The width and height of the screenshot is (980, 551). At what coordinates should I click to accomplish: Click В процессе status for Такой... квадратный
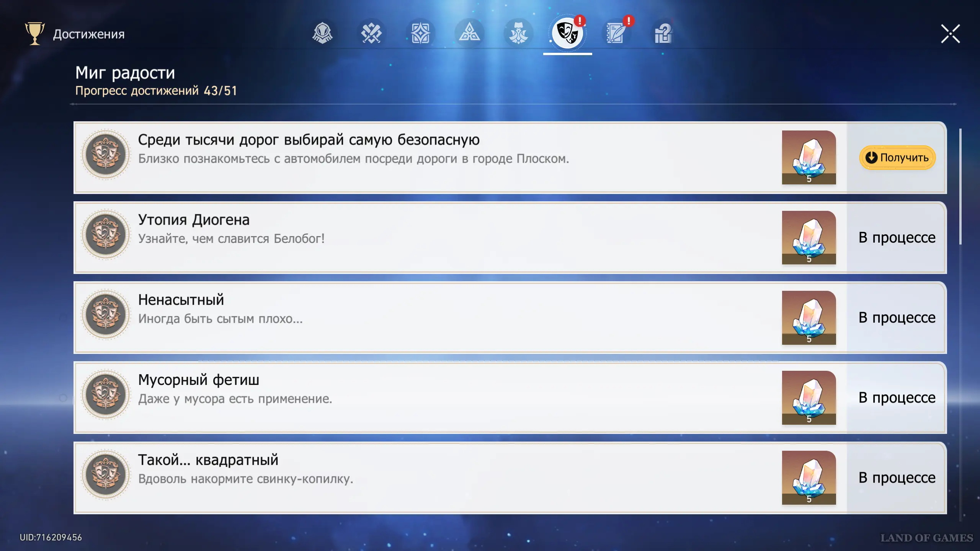897,478
